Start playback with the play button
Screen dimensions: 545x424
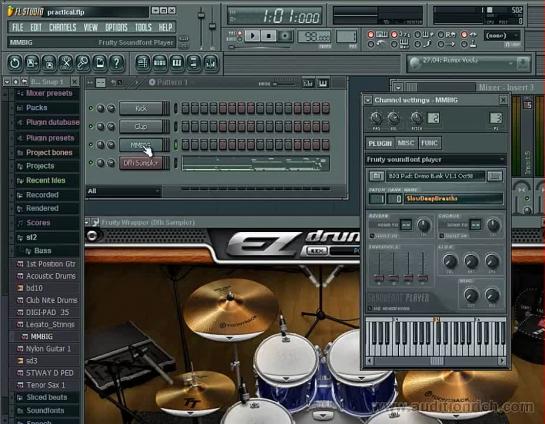click(x=252, y=35)
